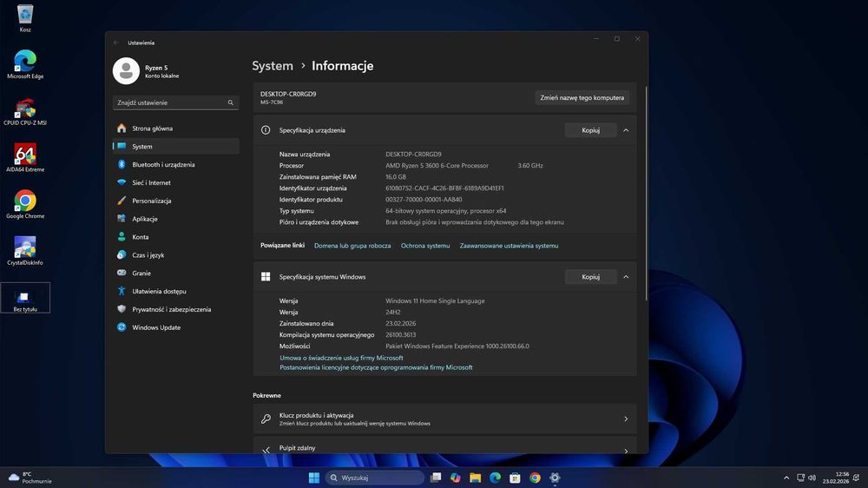Collapse the Specyfikacja urządzenia section
The width and height of the screenshot is (868, 488).
(626, 130)
